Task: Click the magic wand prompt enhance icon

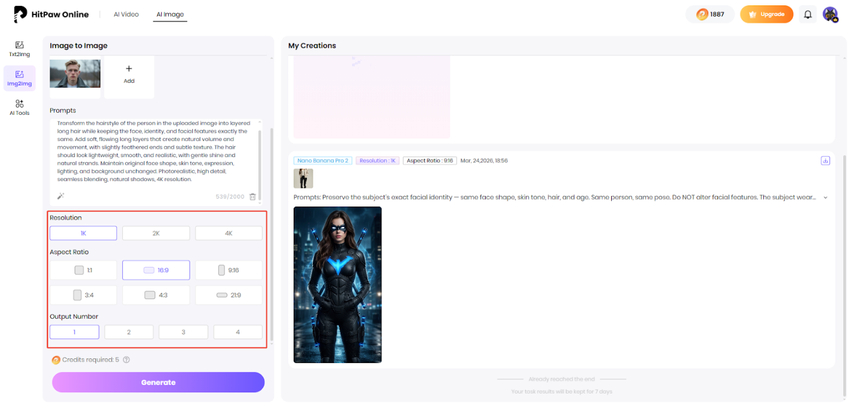Action: (60, 196)
